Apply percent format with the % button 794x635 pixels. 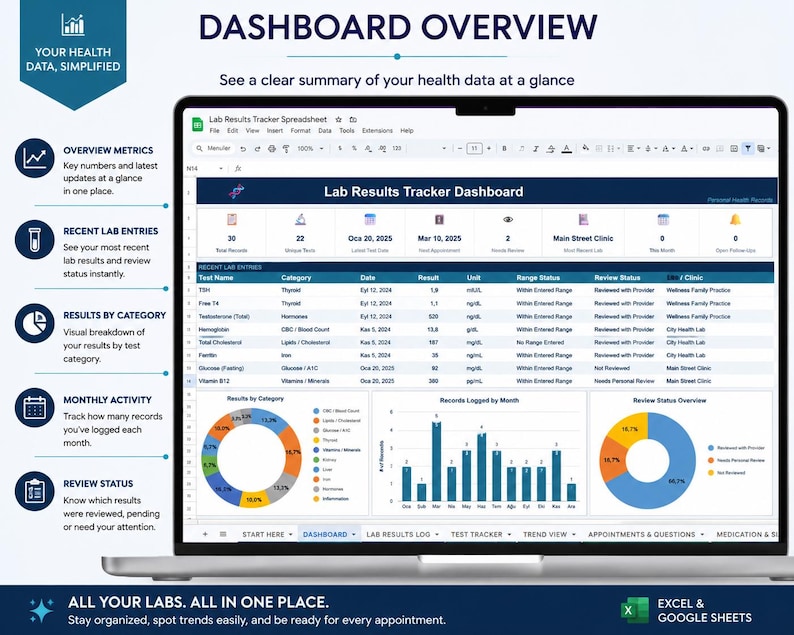[x=354, y=148]
